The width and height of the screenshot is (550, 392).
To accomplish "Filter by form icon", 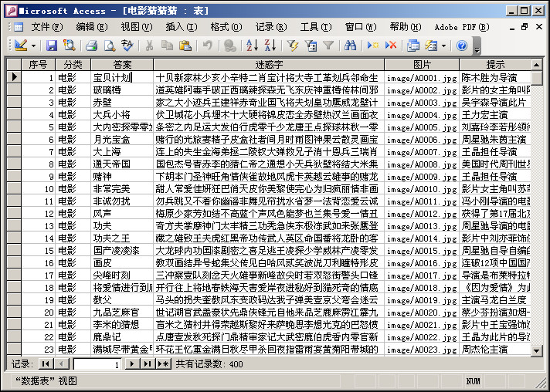I will click(311, 46).
